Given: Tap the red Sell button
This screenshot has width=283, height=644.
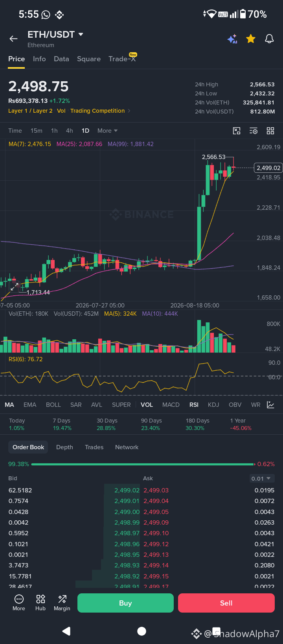Looking at the screenshot, I should click(226, 603).
